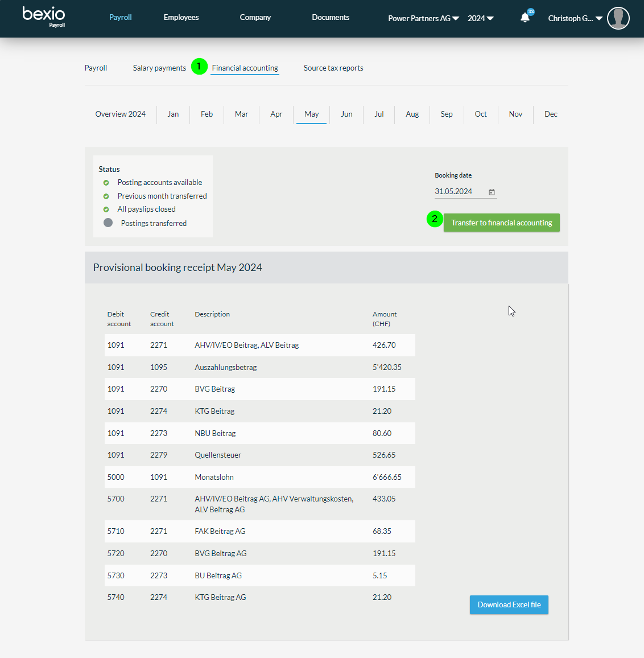Click the amount 526.65

(384, 455)
